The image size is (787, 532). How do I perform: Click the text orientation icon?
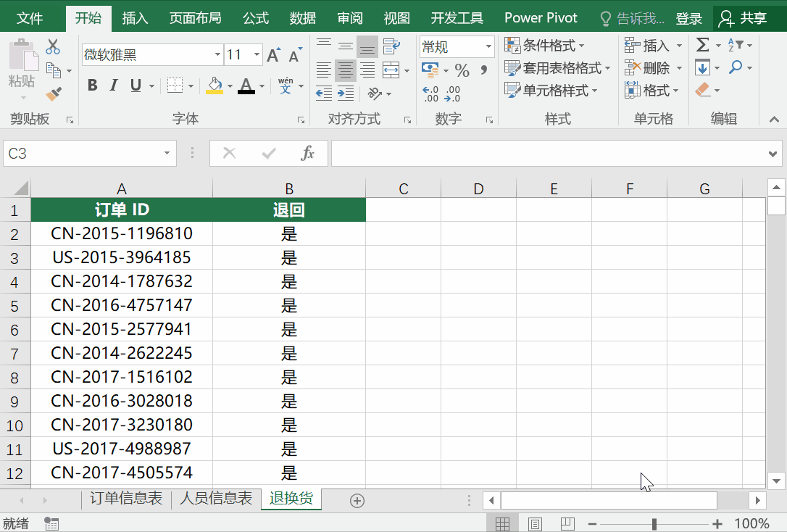[x=375, y=93]
